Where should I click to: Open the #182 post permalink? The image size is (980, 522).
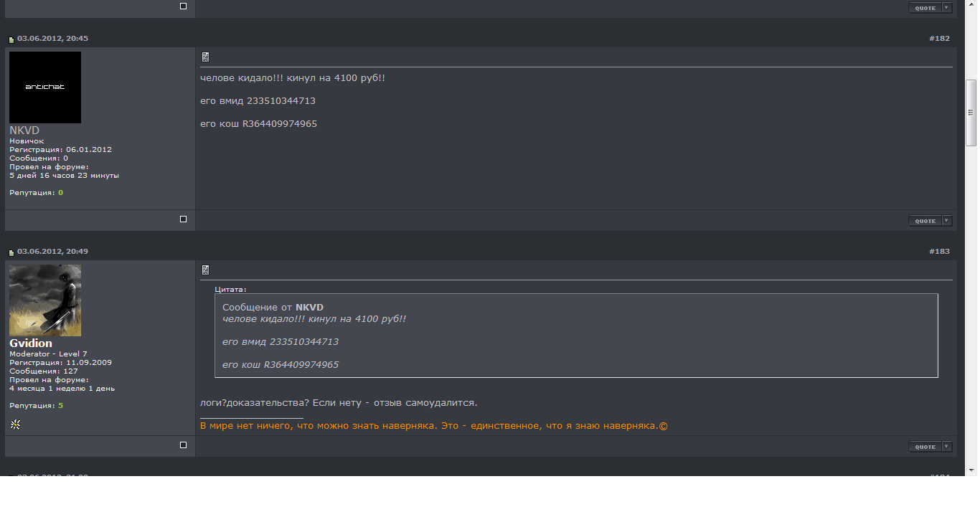[x=939, y=39]
